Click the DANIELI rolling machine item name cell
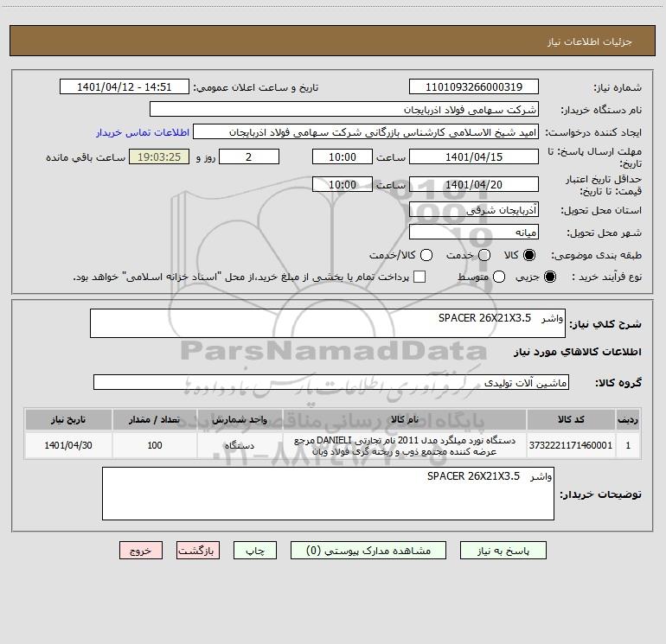 tap(405, 445)
